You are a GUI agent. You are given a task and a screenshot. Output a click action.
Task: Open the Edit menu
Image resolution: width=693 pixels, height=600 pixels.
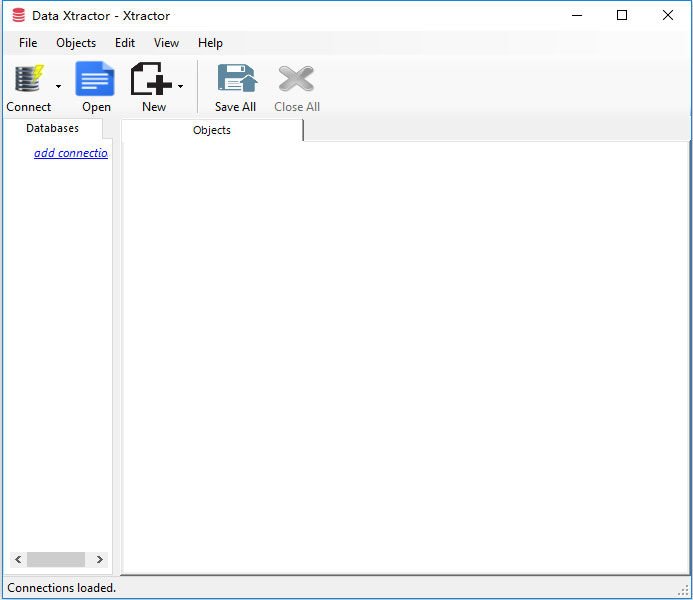coord(125,43)
